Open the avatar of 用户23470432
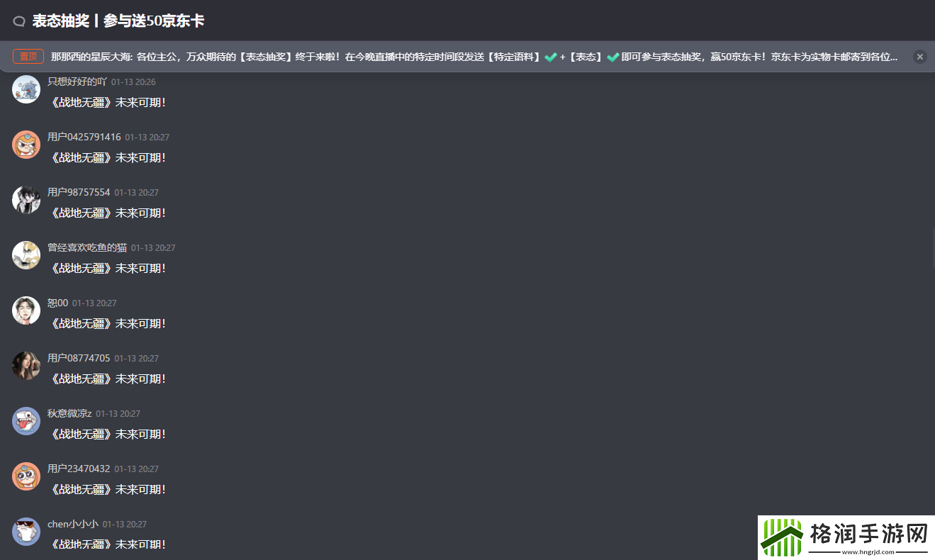Image resolution: width=935 pixels, height=560 pixels. point(26,476)
